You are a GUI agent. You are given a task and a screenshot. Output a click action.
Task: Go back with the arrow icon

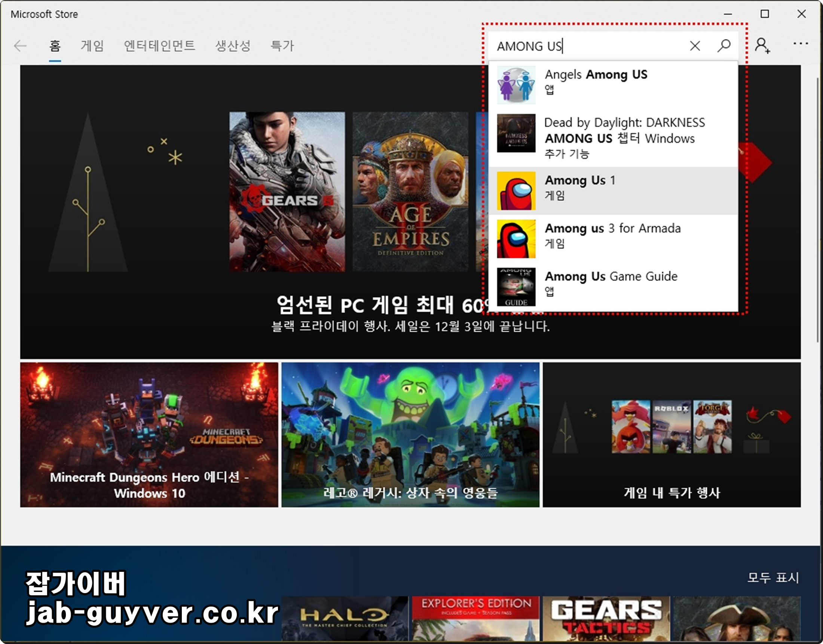(20, 46)
